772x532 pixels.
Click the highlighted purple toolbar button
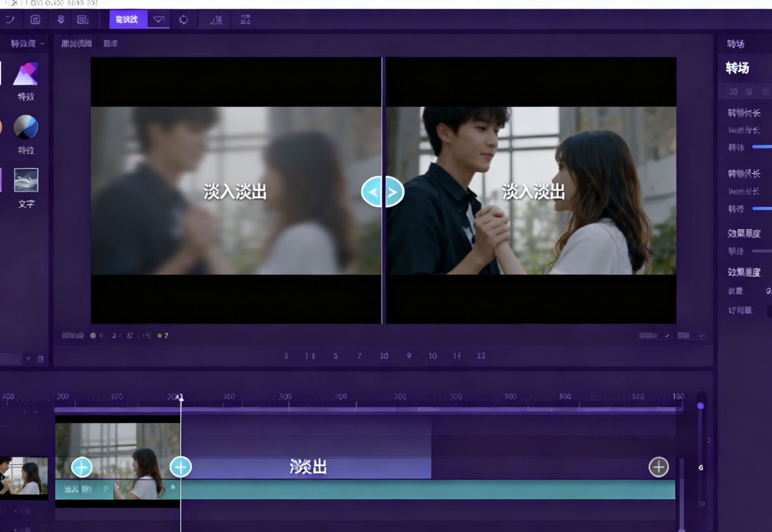pyautogui.click(x=128, y=20)
